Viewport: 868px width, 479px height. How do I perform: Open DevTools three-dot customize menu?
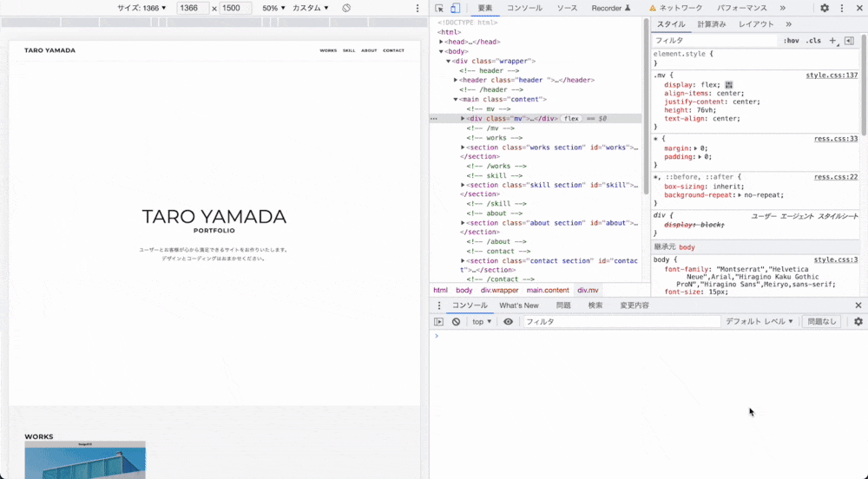[842, 9]
